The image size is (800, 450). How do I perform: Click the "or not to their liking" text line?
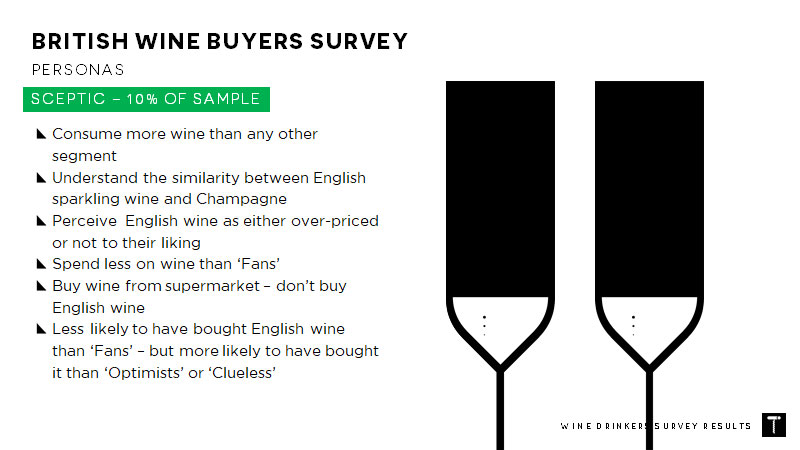tap(126, 242)
